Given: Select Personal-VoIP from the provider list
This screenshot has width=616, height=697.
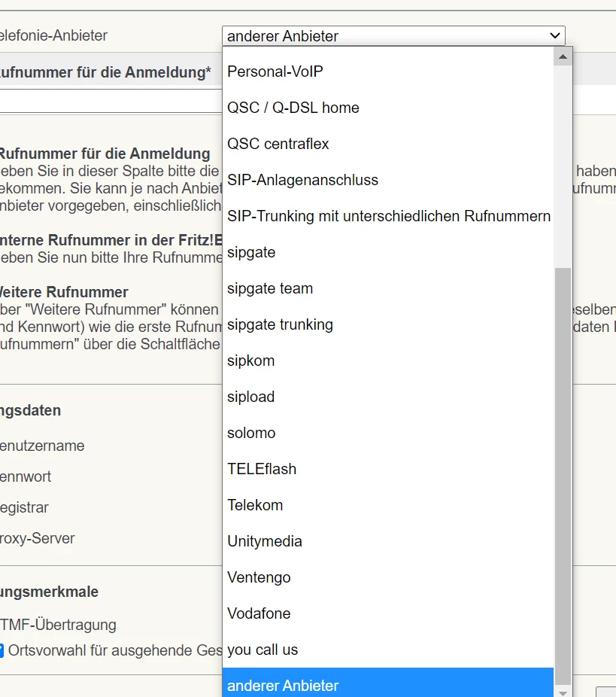Looking at the screenshot, I should (x=388, y=72).
